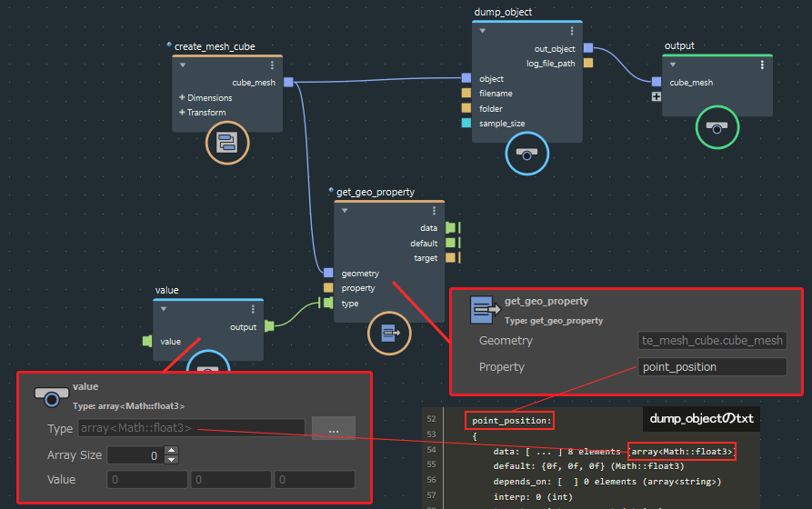Click the cube_mesh output port on create_mesh_cube

click(x=288, y=83)
